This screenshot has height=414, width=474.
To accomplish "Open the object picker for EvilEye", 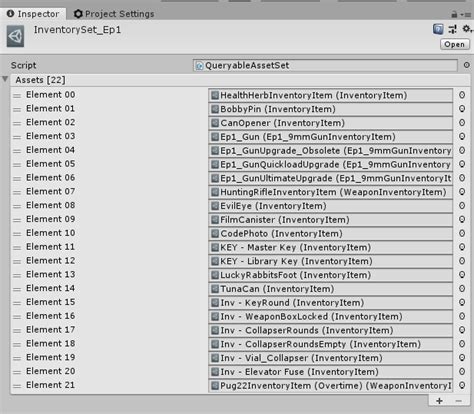I will click(x=462, y=206).
